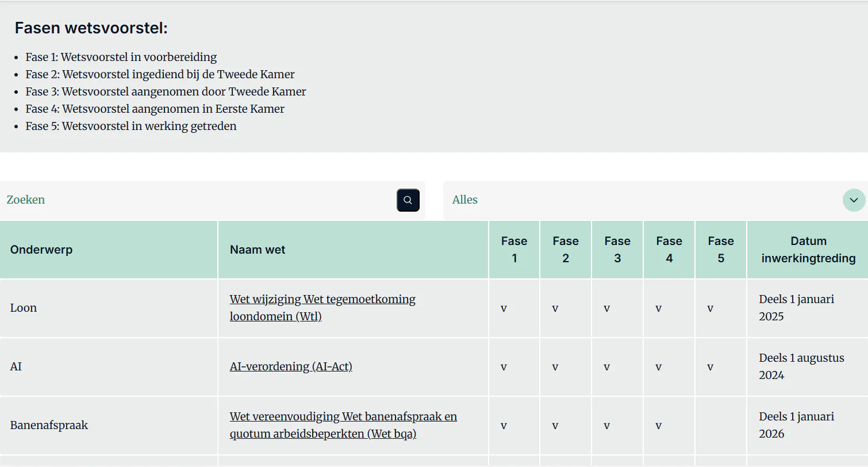Select the Fase 1 column header
This screenshot has width=868, height=467.
coord(514,250)
